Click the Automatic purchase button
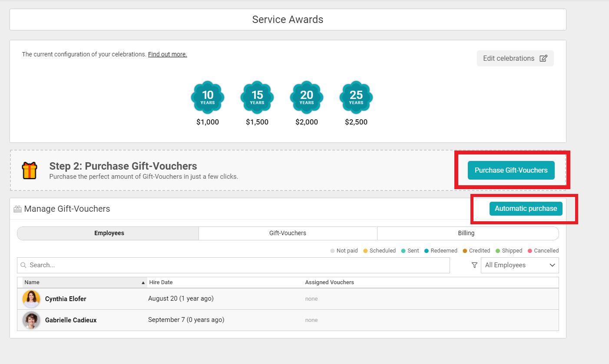 point(526,209)
